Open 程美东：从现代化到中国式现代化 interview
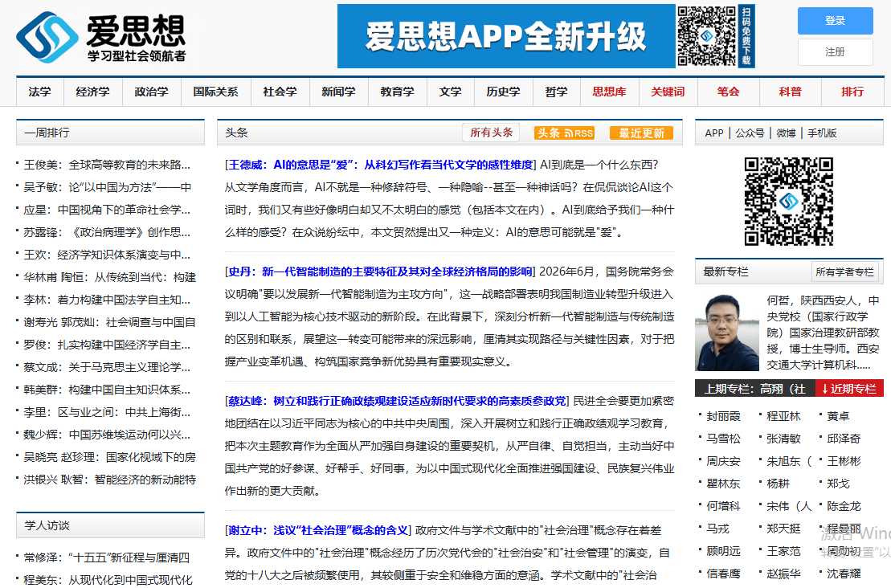This screenshot has width=891, height=588. 108,580
